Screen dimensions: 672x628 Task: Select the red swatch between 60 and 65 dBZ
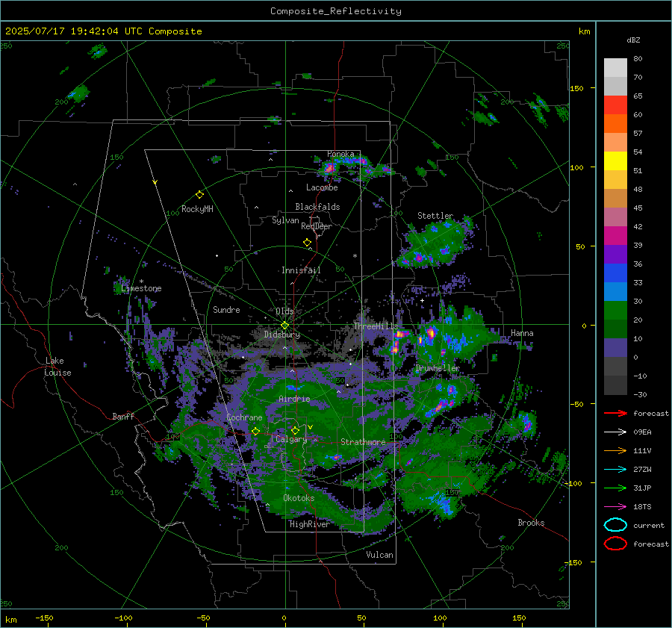pos(615,105)
